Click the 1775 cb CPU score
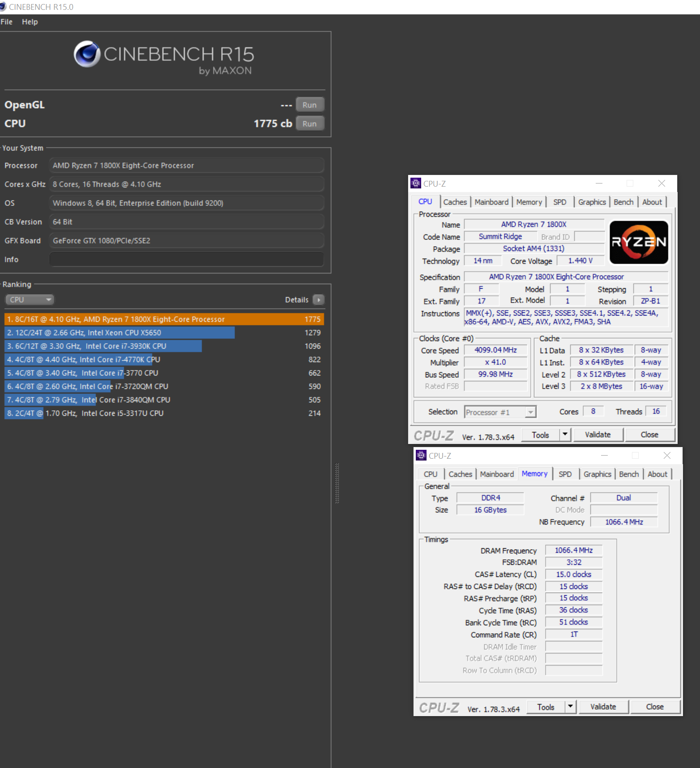This screenshot has height=768, width=700. pyautogui.click(x=273, y=124)
